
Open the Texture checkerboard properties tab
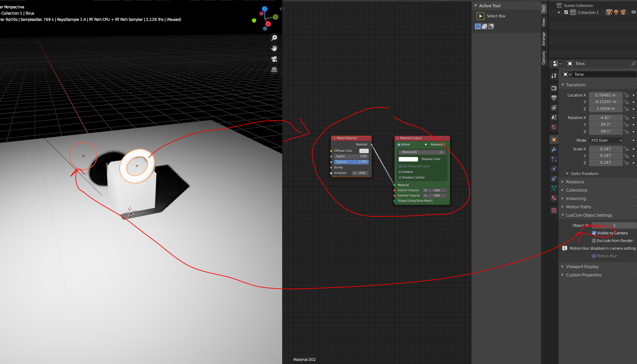(554, 210)
